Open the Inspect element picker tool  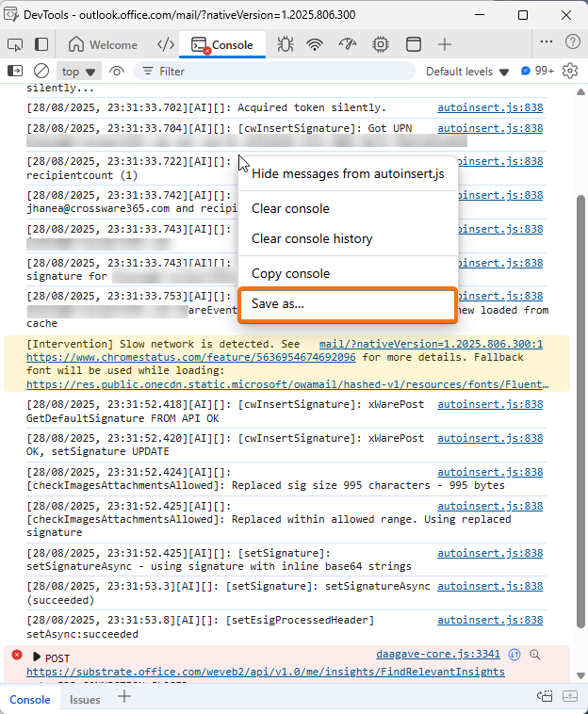[15, 44]
